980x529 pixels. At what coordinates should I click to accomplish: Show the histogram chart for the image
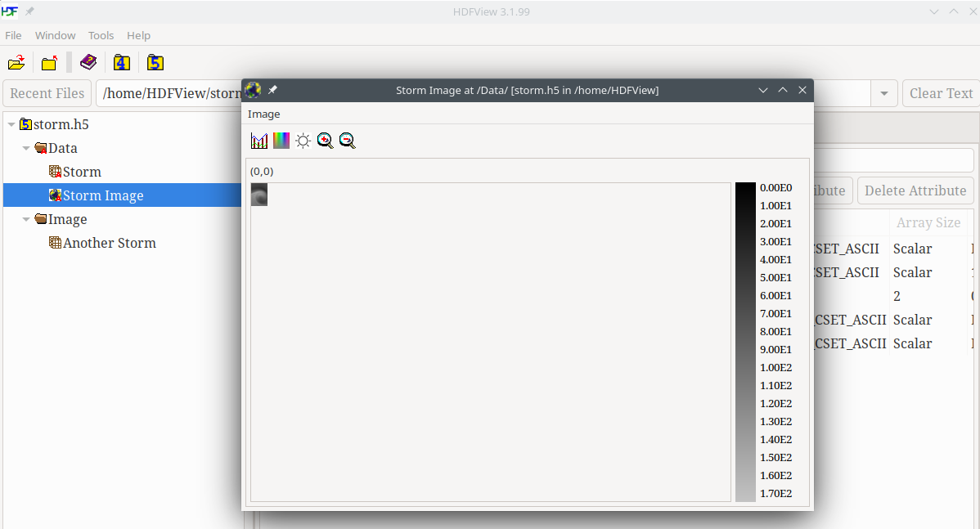[x=259, y=141]
